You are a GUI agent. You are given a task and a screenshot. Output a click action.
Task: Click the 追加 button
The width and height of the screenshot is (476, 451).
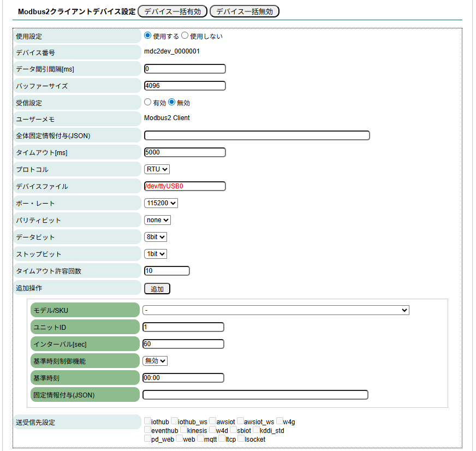(157, 289)
